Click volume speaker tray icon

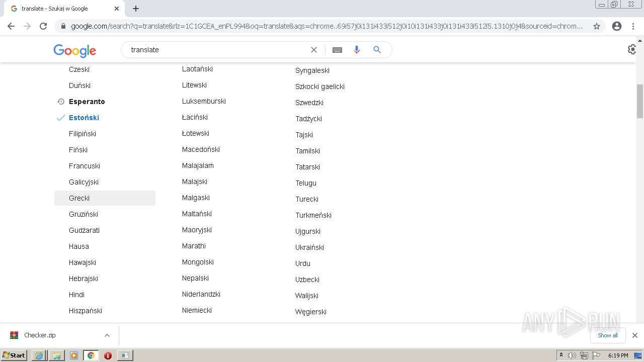(572, 355)
